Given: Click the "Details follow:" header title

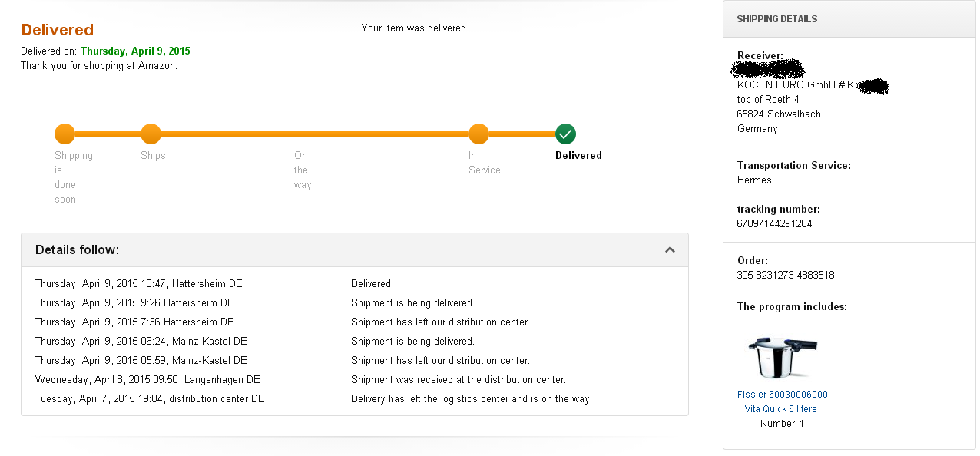Looking at the screenshot, I should pos(77,249).
